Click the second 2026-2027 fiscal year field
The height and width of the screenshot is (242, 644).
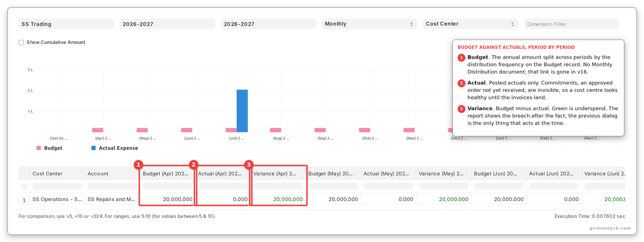click(268, 24)
